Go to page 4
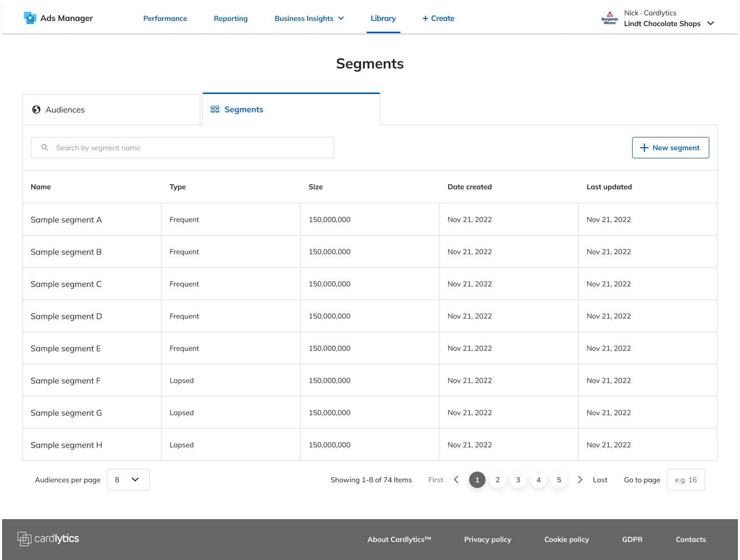This screenshot has height=560, width=740. pyautogui.click(x=539, y=480)
